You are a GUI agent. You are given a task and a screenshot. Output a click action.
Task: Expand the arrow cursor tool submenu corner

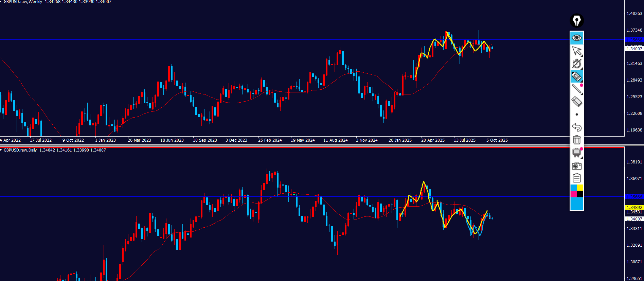pos(582,55)
